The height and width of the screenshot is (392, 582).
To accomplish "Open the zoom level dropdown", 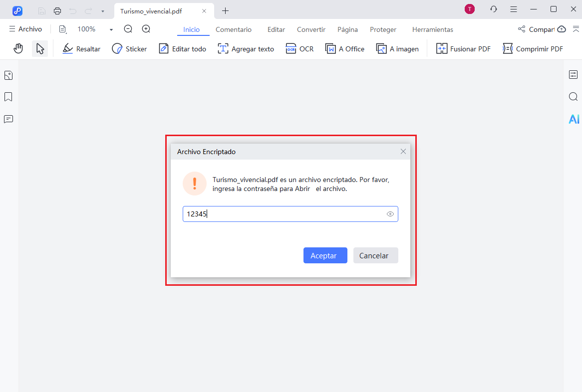I will coord(111,29).
